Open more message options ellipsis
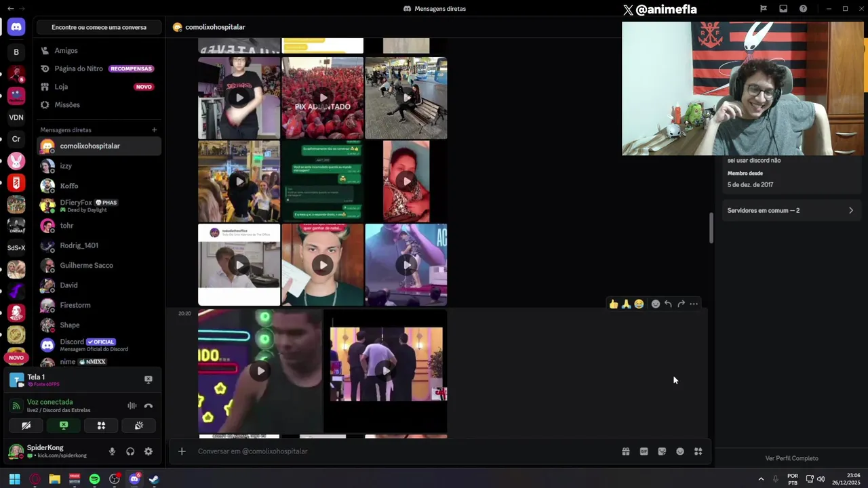868x488 pixels. coord(694,304)
